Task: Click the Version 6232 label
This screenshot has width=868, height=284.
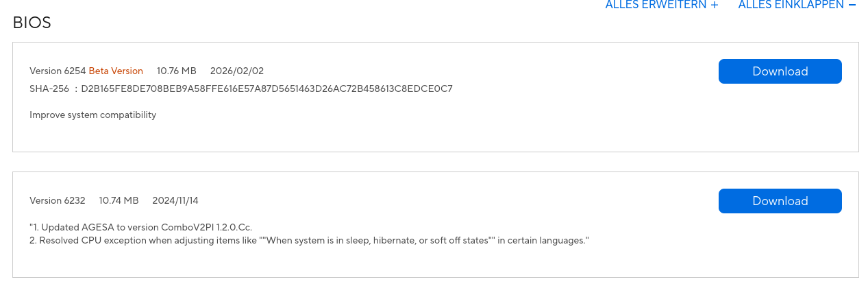Action: 58,200
